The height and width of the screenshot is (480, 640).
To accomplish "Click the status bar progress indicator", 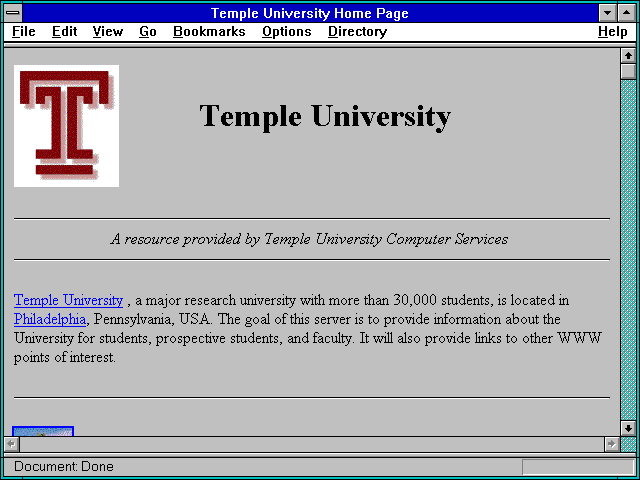I will click(578, 467).
